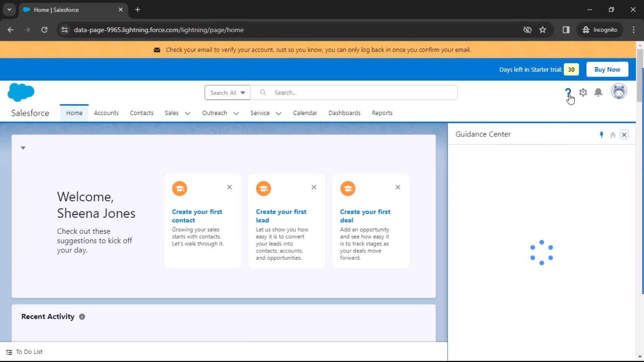Pin the Guidance Center panel
644x362 pixels.
(601, 135)
